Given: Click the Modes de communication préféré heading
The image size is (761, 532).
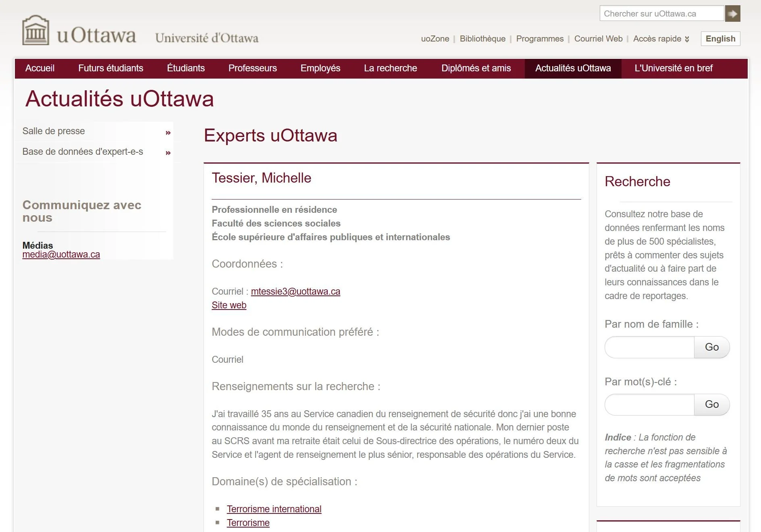Looking at the screenshot, I should 295,332.
